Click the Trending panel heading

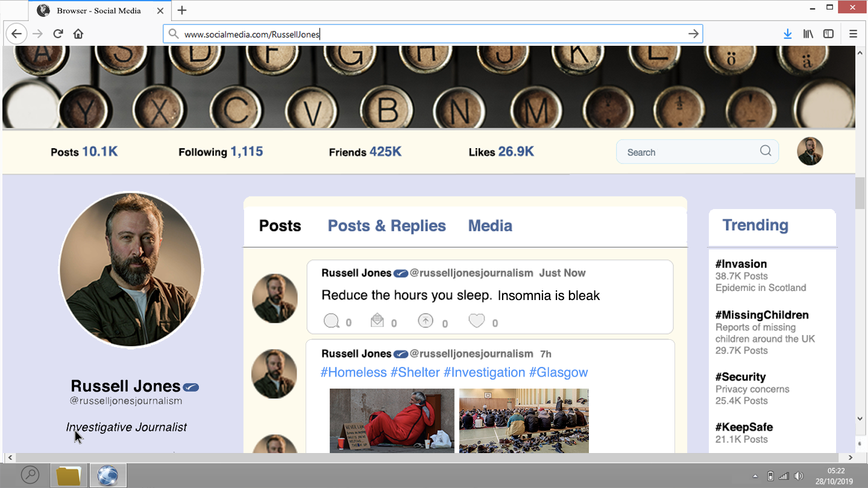pyautogui.click(x=755, y=225)
